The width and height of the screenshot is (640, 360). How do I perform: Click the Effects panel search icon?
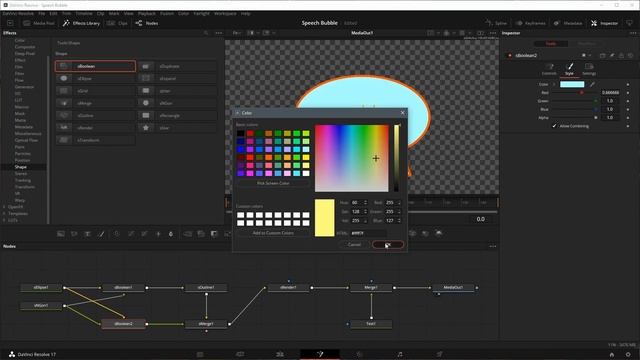(x=206, y=33)
